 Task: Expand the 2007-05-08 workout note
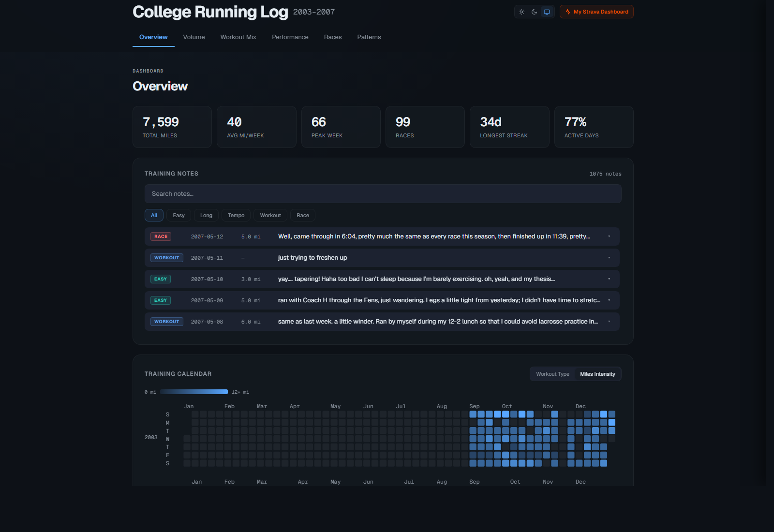click(382, 322)
